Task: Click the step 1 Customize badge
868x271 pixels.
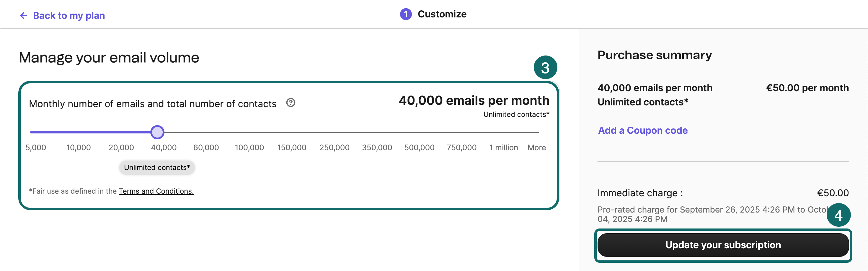Action: pos(406,14)
